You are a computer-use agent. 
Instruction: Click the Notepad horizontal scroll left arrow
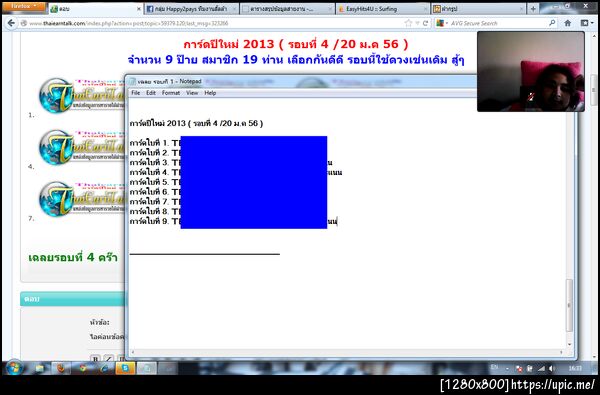coord(133,353)
